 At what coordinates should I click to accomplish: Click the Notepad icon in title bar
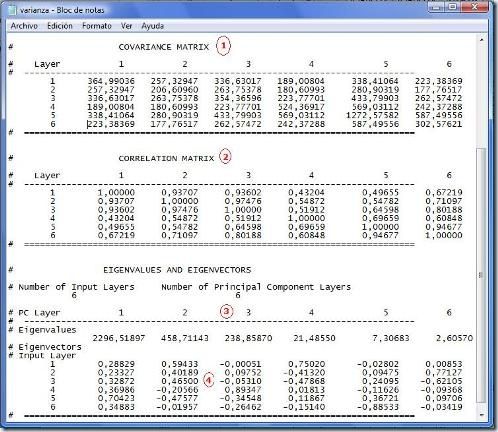[x=12, y=10]
